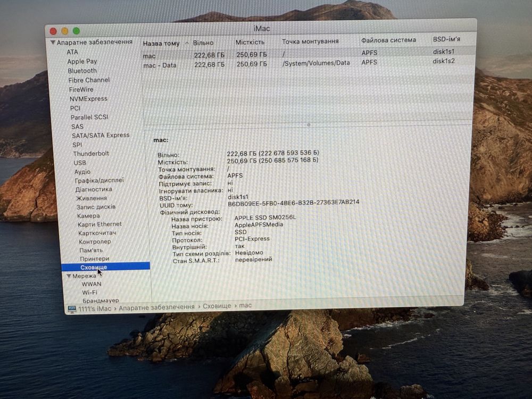Click the PCI-Express protocol value
532x399 pixels.
pyautogui.click(x=252, y=239)
